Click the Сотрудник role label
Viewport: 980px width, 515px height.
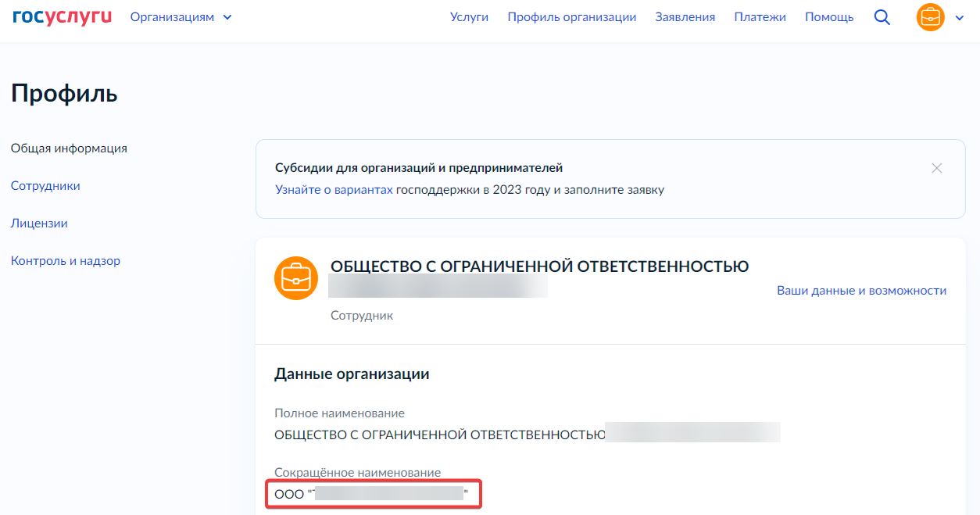click(362, 316)
